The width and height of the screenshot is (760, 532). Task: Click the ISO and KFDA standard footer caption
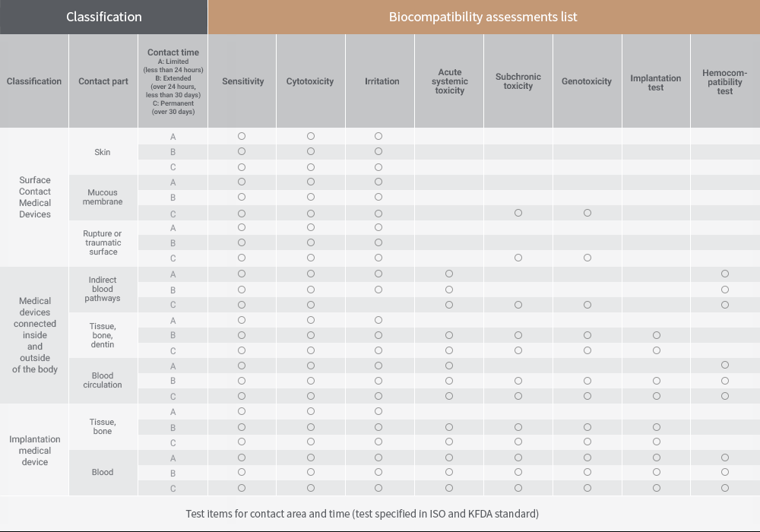point(362,514)
